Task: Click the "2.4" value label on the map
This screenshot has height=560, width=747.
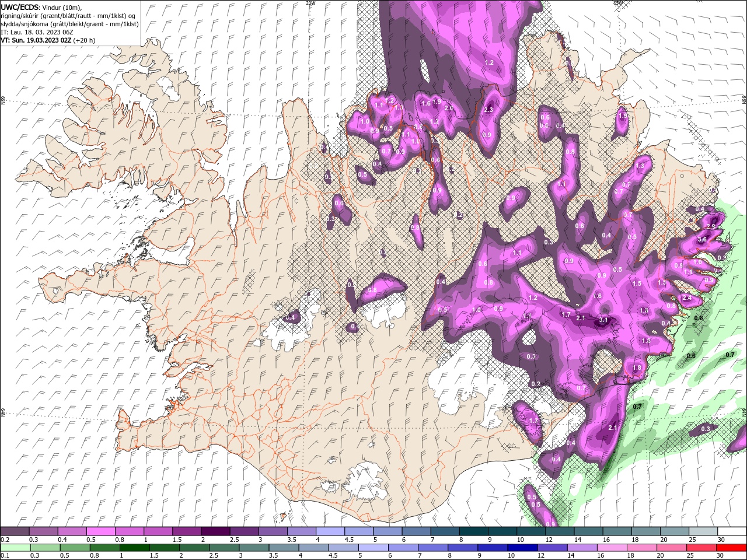Action: [687, 297]
